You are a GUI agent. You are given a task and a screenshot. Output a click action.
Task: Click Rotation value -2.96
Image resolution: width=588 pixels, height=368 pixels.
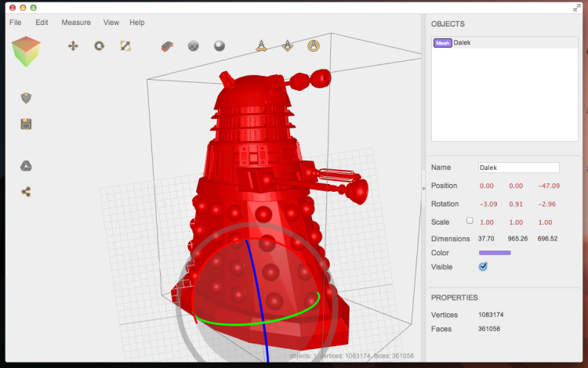coord(547,204)
